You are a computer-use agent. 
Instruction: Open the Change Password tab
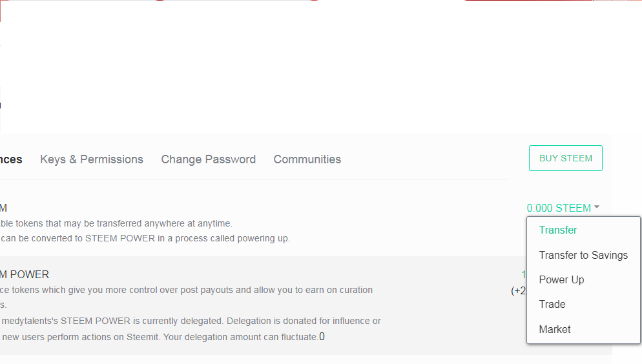(208, 159)
